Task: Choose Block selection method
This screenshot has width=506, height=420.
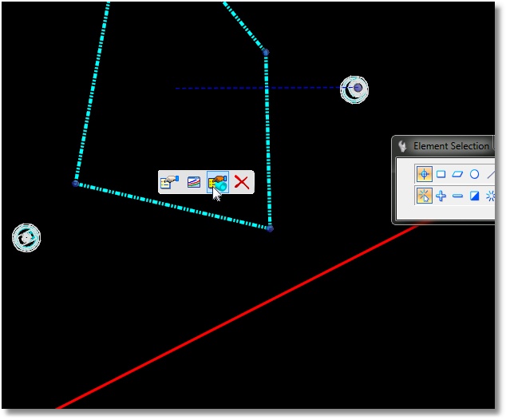Action: pyautogui.click(x=441, y=174)
